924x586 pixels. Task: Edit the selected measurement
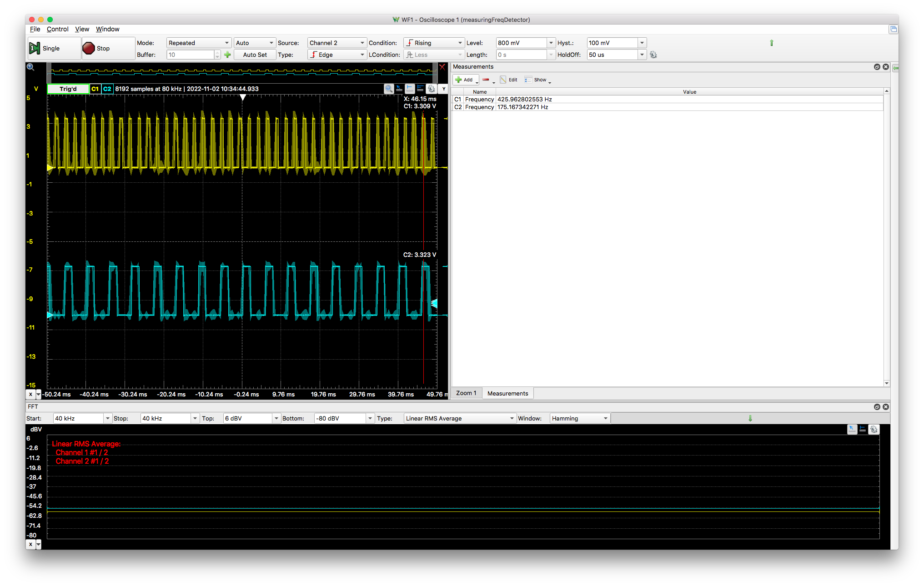(508, 80)
